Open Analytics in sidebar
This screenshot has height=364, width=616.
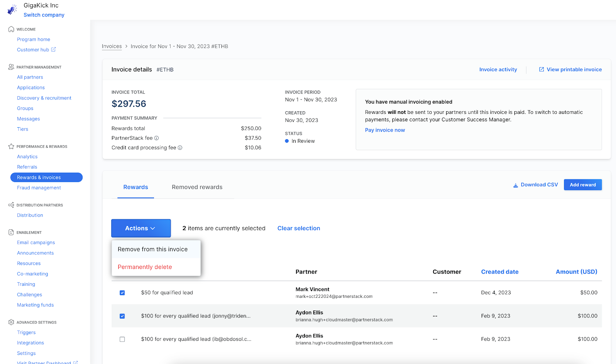point(27,157)
